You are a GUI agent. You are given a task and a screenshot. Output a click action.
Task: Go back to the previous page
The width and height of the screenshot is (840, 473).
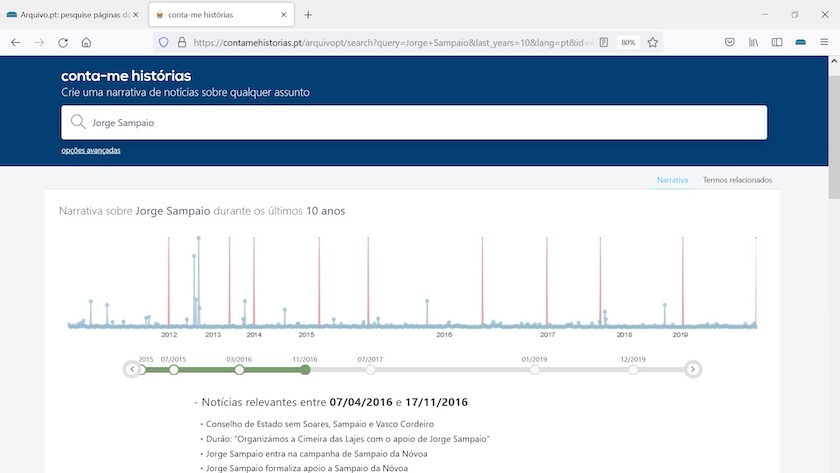[x=16, y=43]
